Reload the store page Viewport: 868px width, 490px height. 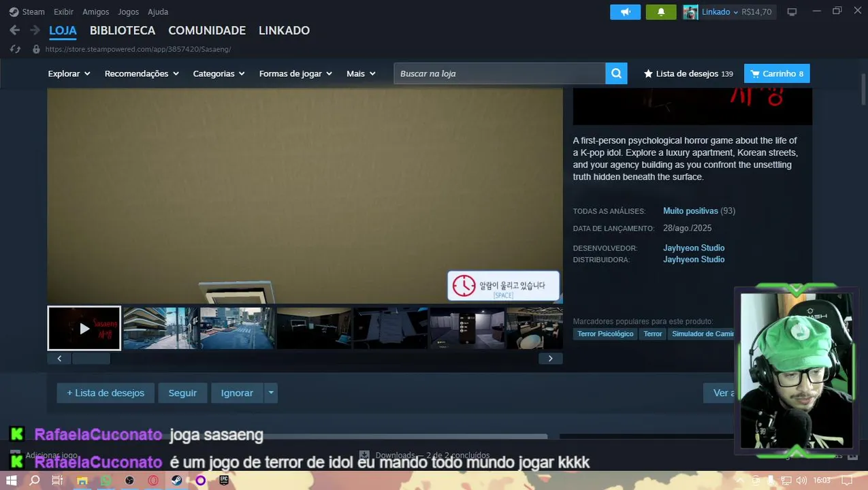click(16, 49)
